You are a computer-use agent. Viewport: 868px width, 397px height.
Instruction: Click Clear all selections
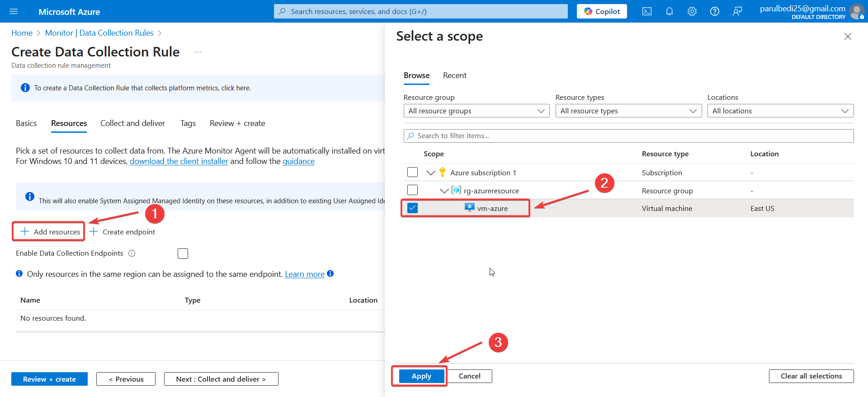pyautogui.click(x=811, y=376)
